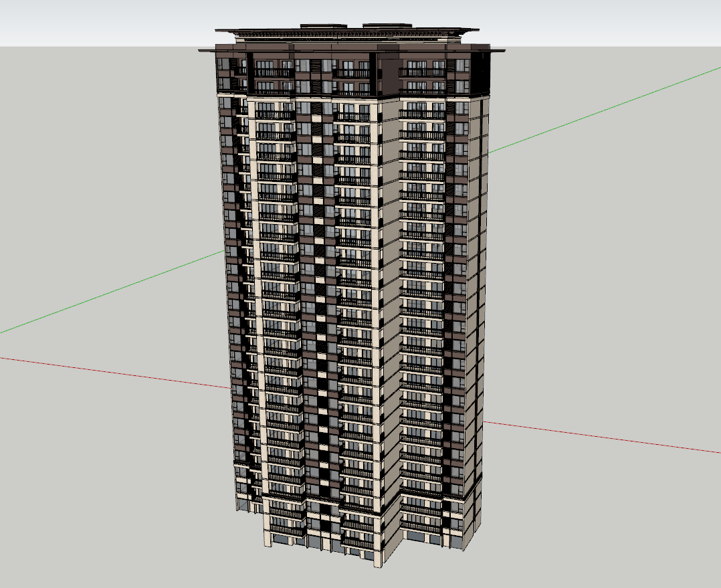Select the dark brown penthouse crown floors
721x588 pixels.
point(352,72)
